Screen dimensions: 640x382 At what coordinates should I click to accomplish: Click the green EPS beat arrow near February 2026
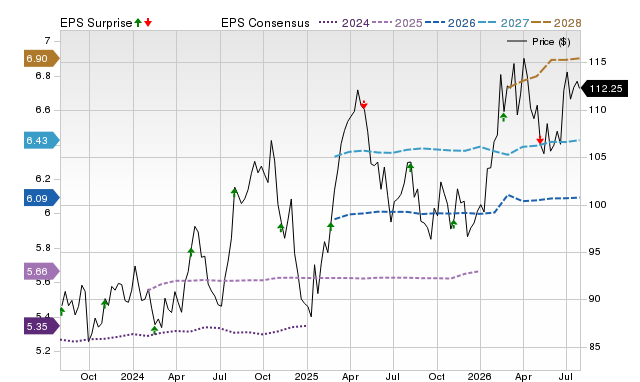point(504,118)
